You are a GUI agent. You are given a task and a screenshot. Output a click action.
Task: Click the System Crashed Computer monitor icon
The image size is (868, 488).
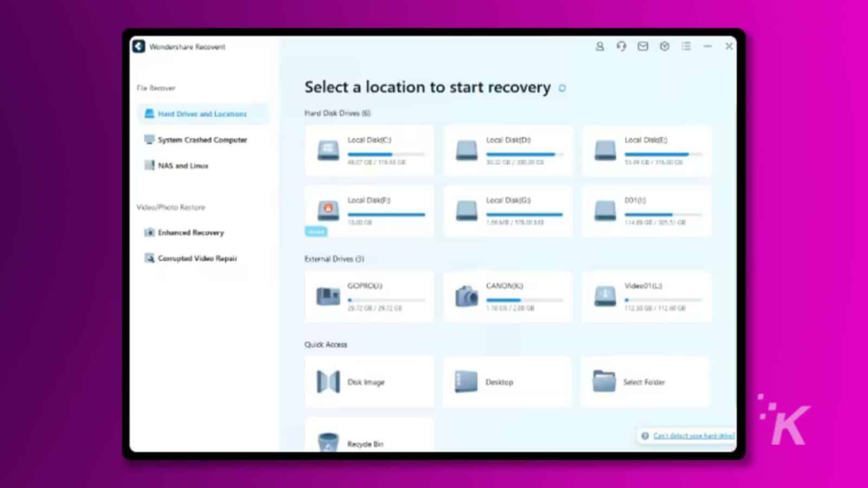pos(149,139)
